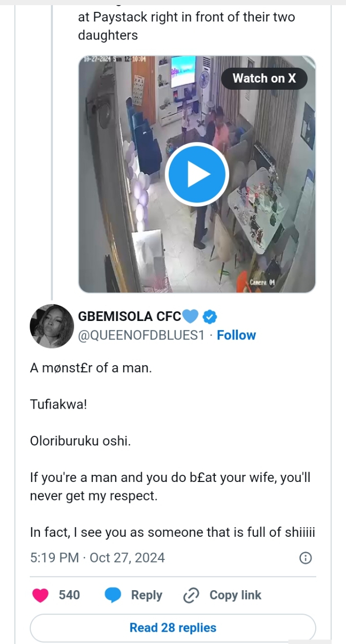Click the 540 likes count

(69, 595)
